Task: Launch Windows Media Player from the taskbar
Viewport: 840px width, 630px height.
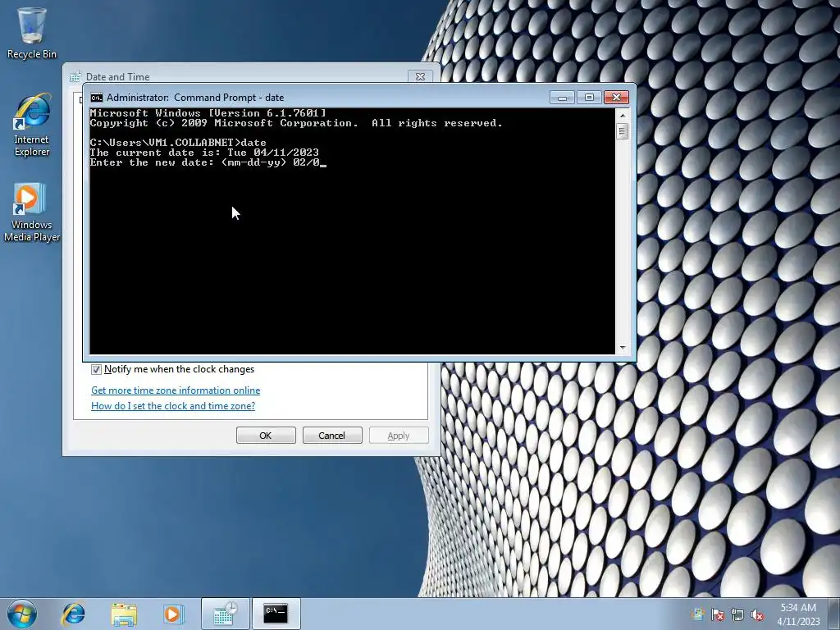Action: pyautogui.click(x=173, y=614)
